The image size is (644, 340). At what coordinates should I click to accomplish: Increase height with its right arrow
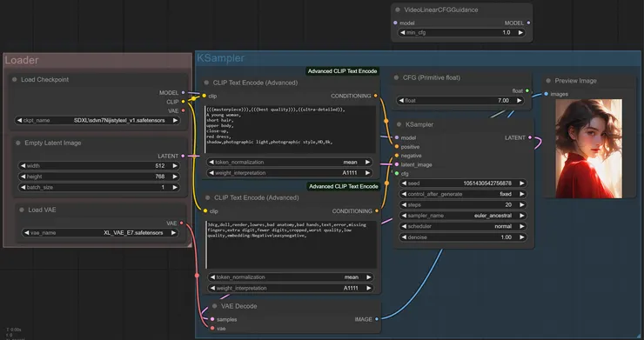coord(175,177)
